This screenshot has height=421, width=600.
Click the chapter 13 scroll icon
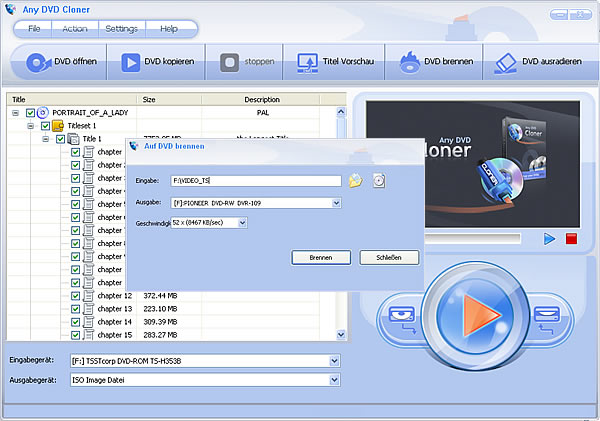(x=88, y=309)
